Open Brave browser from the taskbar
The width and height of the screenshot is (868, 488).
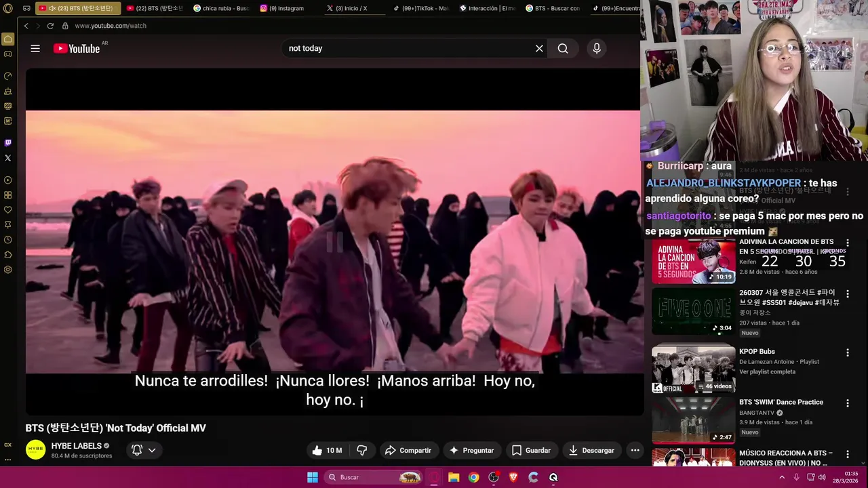pyautogui.click(x=513, y=477)
